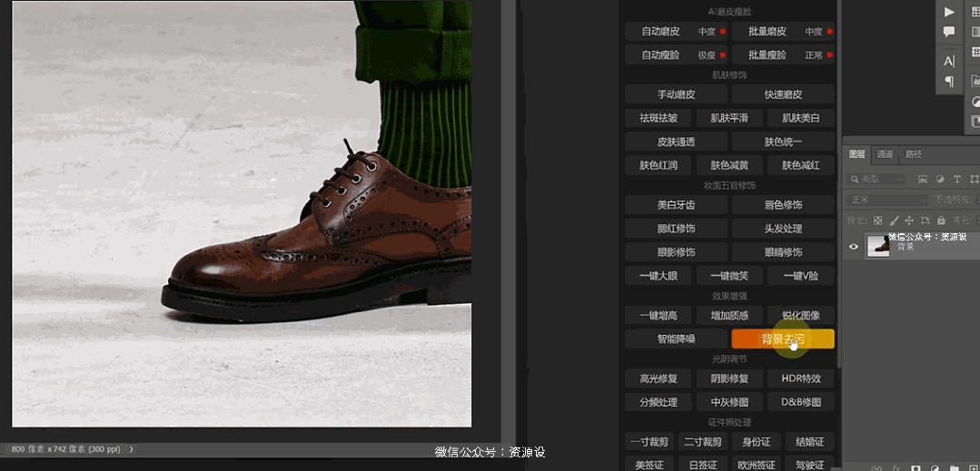The image size is (980, 471).
Task: Click the 肌肤平滑 button
Action: coord(729,117)
